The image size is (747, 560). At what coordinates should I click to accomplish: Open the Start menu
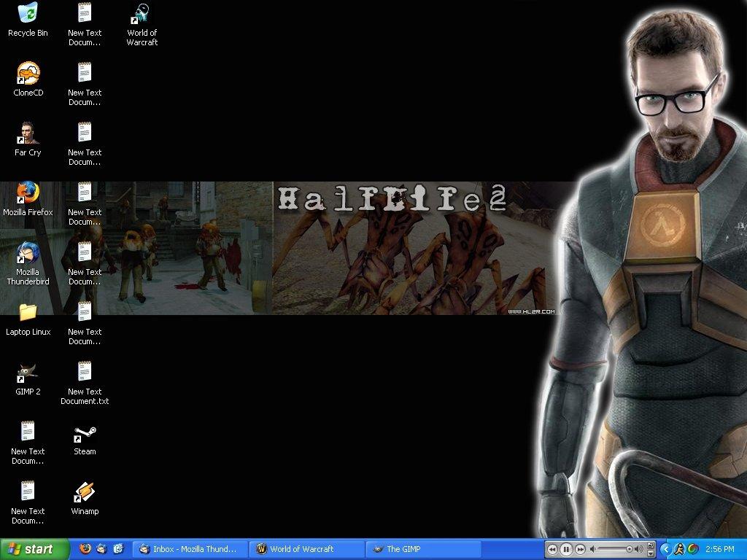[x=34, y=549]
